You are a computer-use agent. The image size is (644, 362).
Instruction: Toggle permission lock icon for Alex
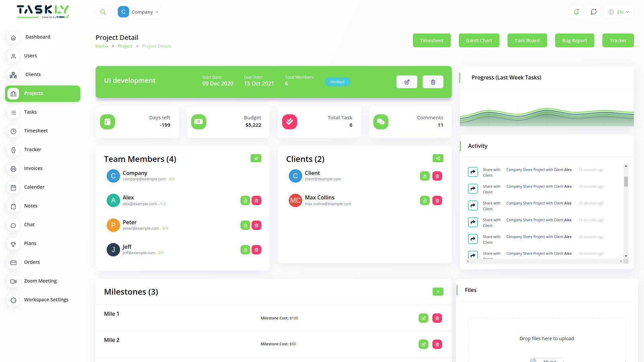[245, 200]
